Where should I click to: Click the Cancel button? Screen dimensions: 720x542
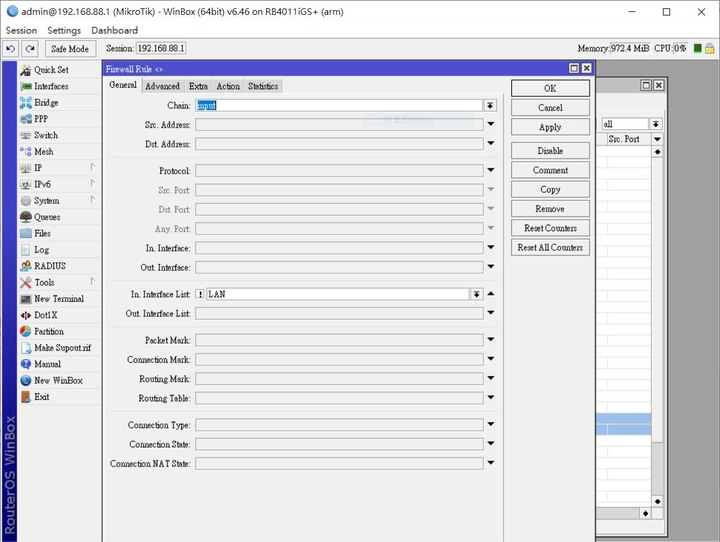point(550,107)
